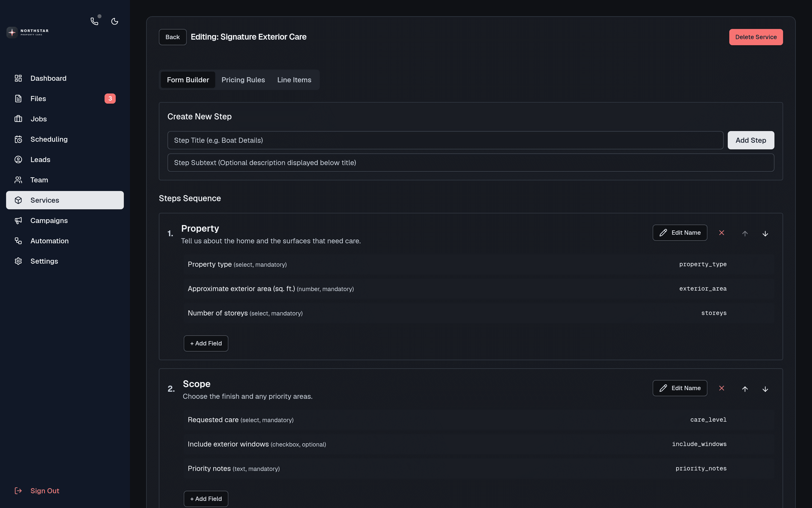Edit Name of the Scope step
The image size is (812, 508).
[680, 388]
